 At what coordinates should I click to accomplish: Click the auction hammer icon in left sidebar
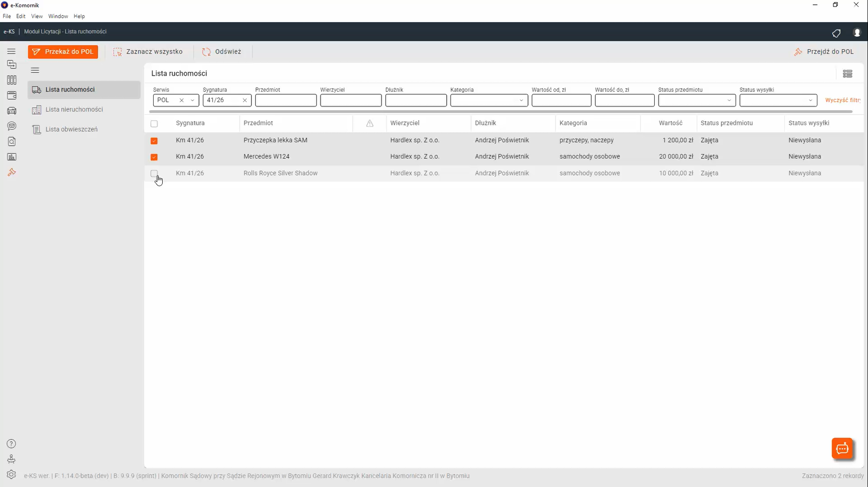coord(12,173)
